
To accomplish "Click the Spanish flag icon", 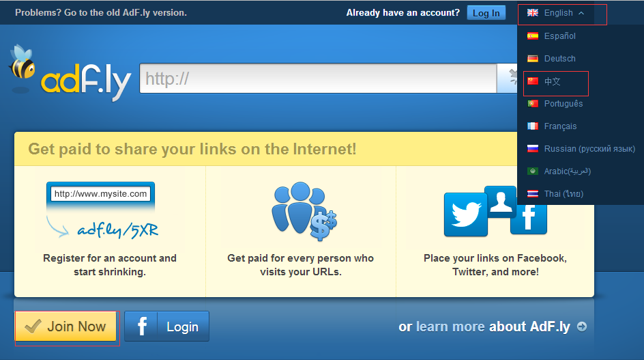I will coord(533,36).
